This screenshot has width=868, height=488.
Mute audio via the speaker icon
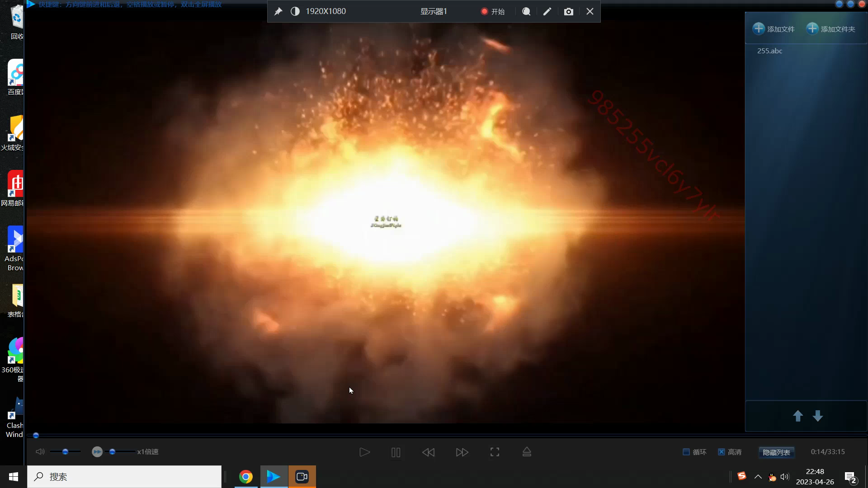tap(40, 452)
